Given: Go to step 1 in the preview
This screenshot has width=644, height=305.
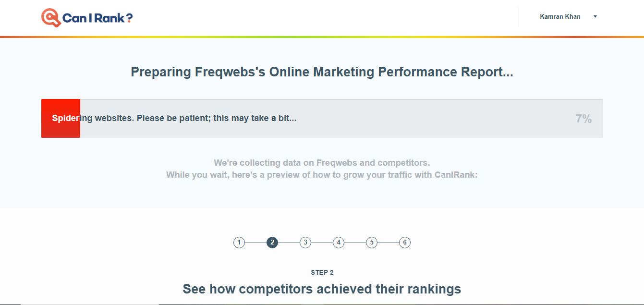Looking at the screenshot, I should tap(239, 243).
